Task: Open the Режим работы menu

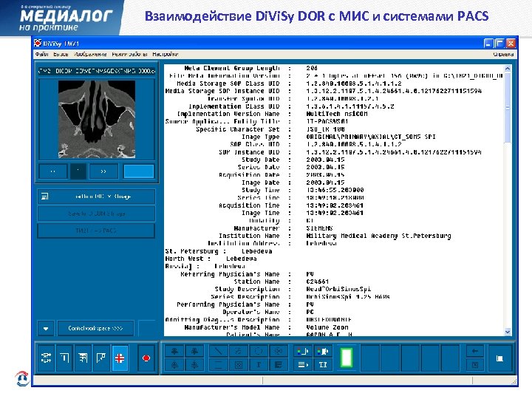Action: 129,54
